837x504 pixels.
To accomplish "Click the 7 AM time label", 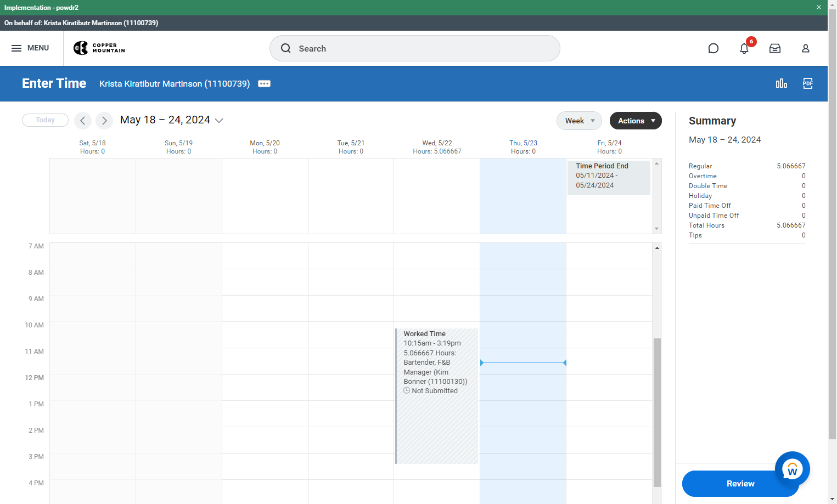I will coord(36,246).
